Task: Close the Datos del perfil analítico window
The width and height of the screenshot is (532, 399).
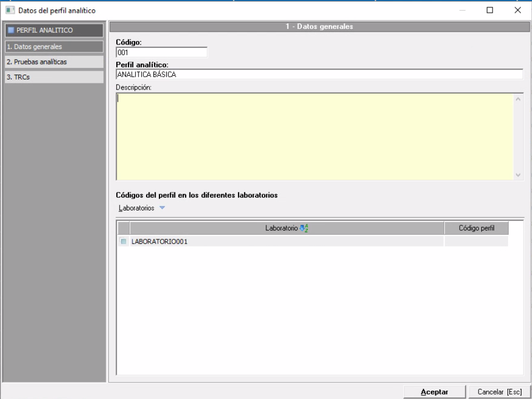Action: pyautogui.click(x=517, y=10)
